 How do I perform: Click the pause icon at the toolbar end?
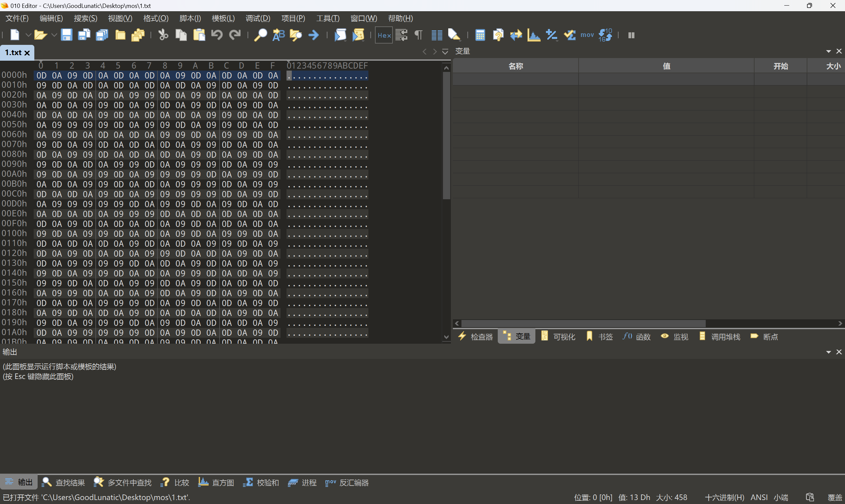click(631, 35)
